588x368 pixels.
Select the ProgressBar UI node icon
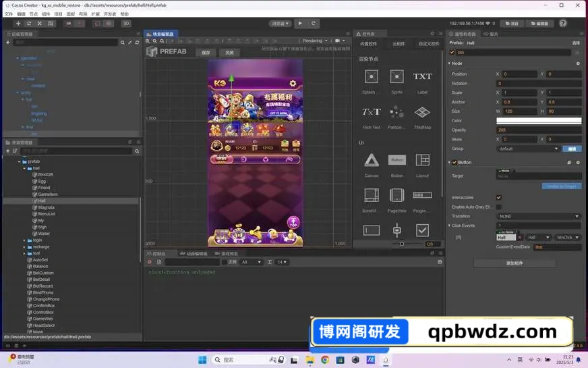pyautogui.click(x=422, y=195)
